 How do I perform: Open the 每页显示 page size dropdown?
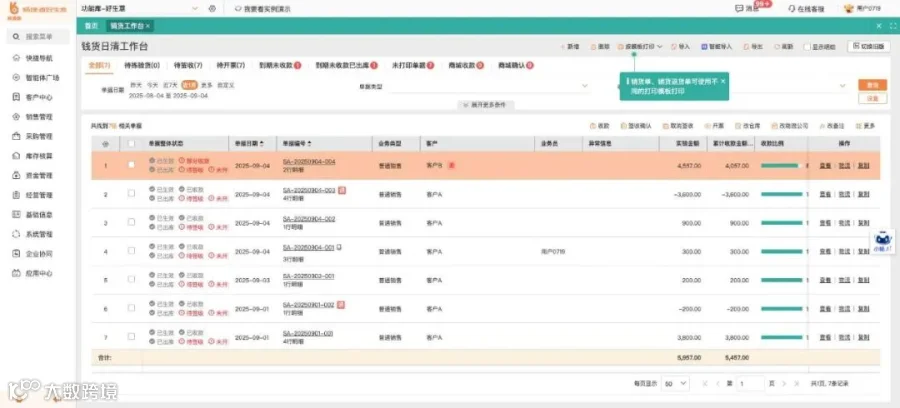(676, 383)
